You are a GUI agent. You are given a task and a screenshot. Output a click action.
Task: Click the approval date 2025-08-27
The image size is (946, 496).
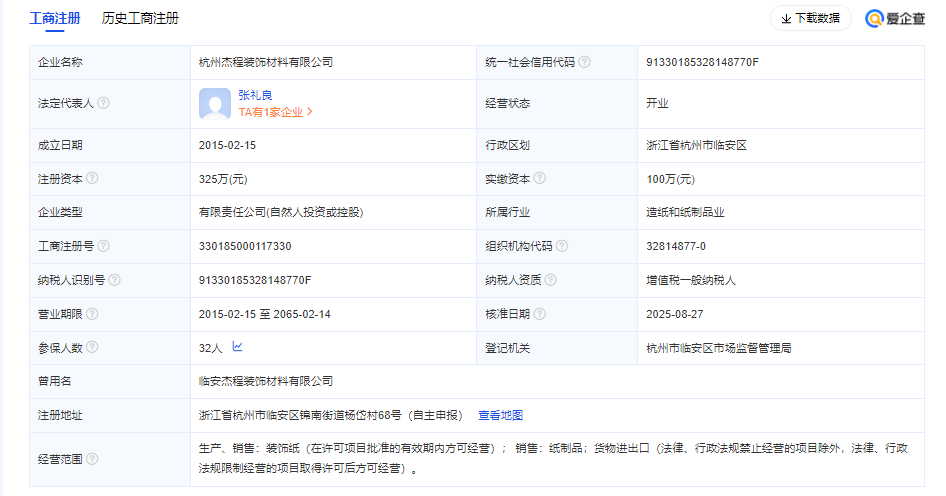coord(675,314)
